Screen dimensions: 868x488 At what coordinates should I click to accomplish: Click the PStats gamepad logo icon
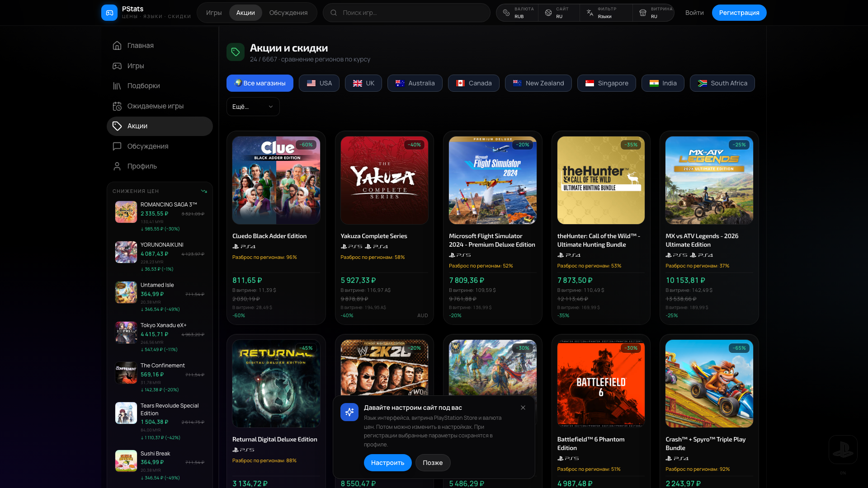(x=109, y=13)
